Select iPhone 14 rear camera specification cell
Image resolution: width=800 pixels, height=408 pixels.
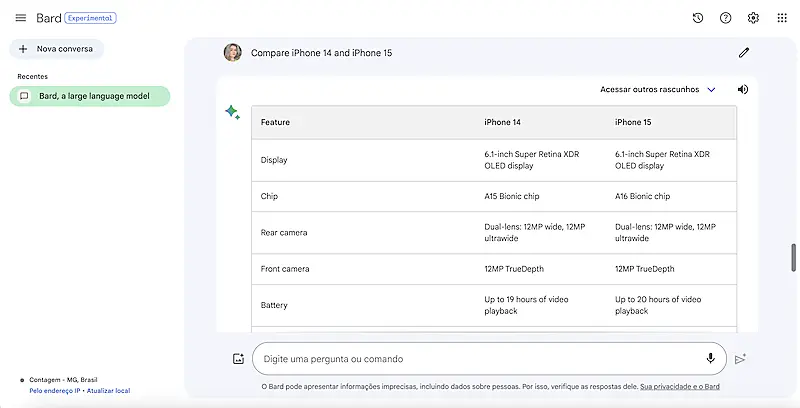pos(535,232)
